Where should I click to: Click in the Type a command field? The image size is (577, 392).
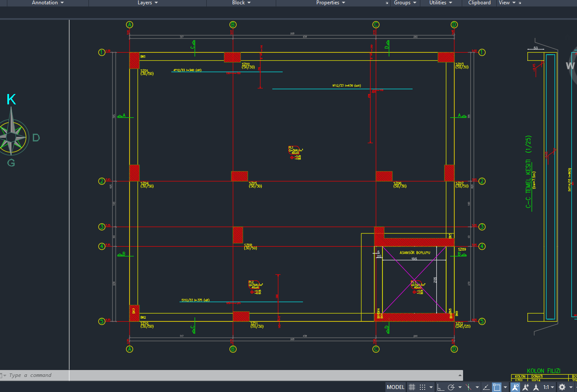point(233,375)
